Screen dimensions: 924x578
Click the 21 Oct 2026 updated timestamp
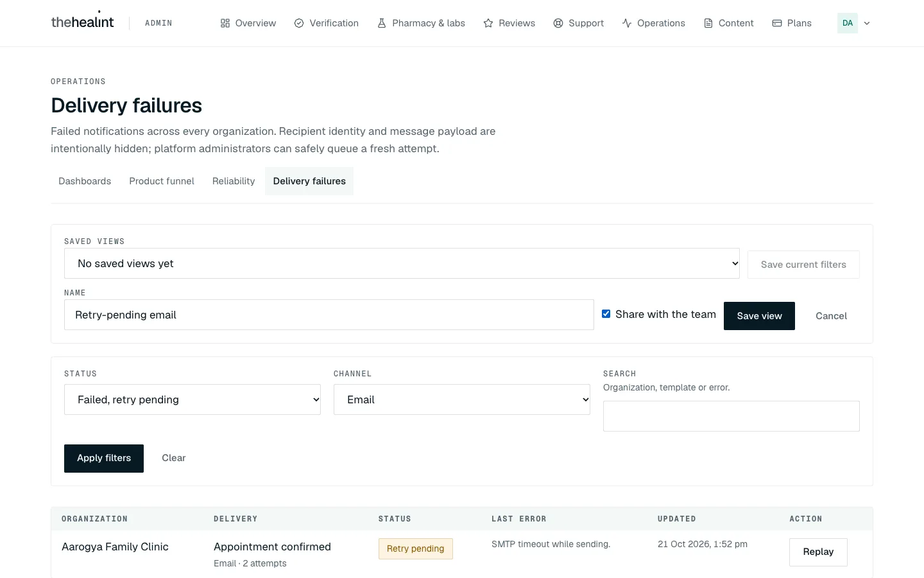coord(703,544)
